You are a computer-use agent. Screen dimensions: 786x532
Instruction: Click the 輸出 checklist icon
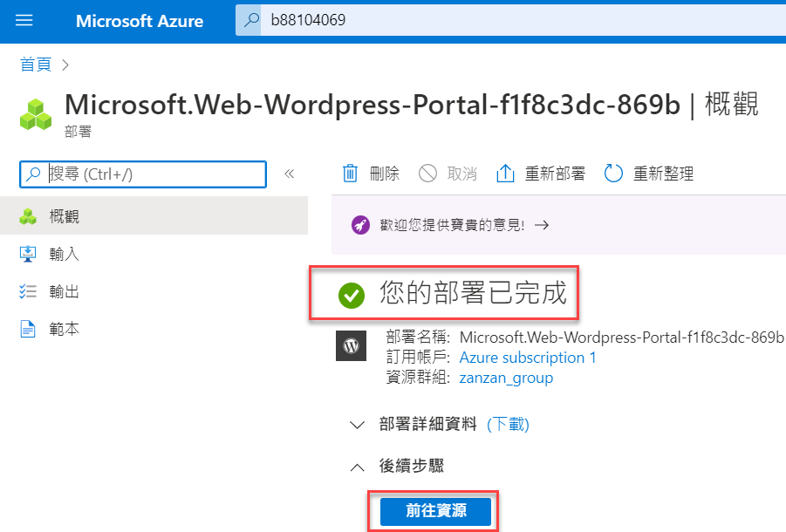tap(28, 291)
